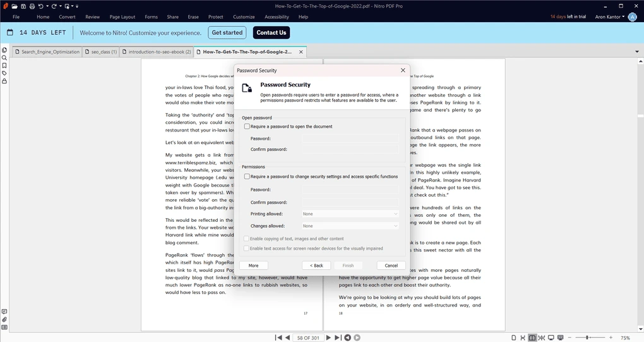Click Cancel in Password Security dialog
Viewport: 644px width, 342px height.
(x=391, y=266)
